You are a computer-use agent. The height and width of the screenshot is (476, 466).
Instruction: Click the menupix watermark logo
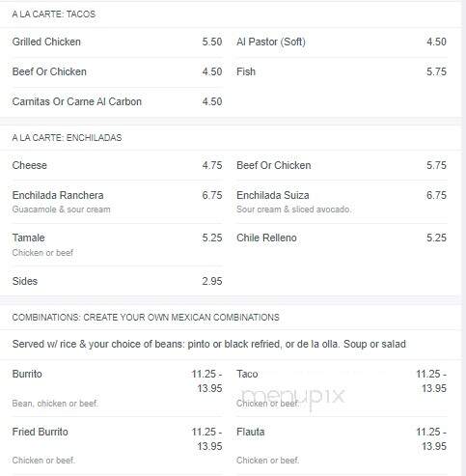(x=292, y=398)
